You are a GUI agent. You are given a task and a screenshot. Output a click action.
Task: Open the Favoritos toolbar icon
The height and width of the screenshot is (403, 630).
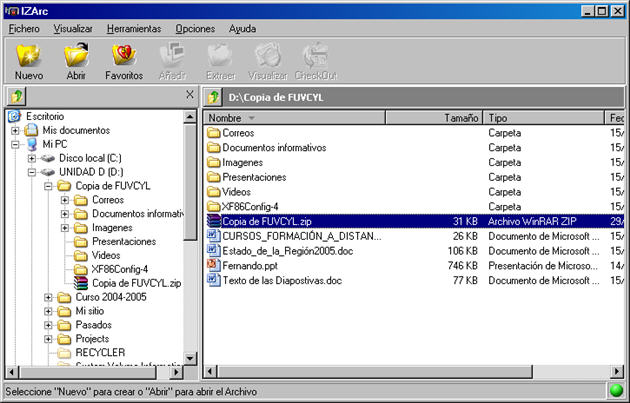tap(124, 61)
